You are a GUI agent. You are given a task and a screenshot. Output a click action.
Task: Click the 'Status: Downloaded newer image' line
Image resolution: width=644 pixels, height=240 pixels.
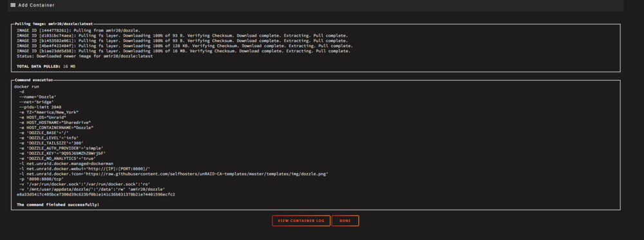tap(84, 56)
